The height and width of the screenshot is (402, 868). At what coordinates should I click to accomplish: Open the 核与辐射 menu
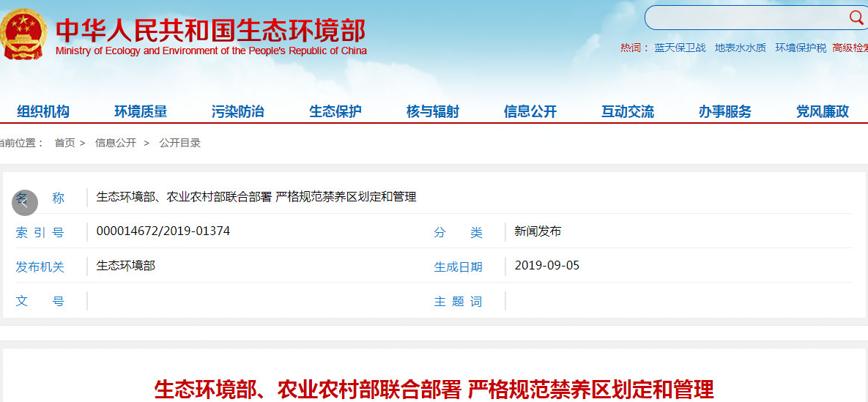(x=433, y=111)
